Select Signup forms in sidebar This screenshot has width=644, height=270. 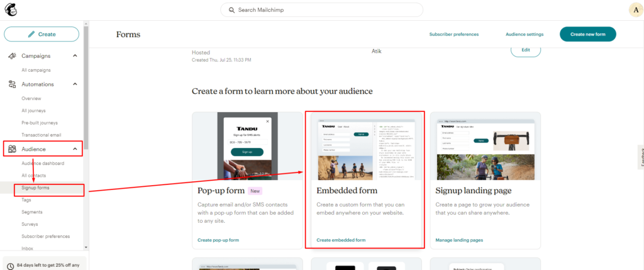click(x=36, y=188)
